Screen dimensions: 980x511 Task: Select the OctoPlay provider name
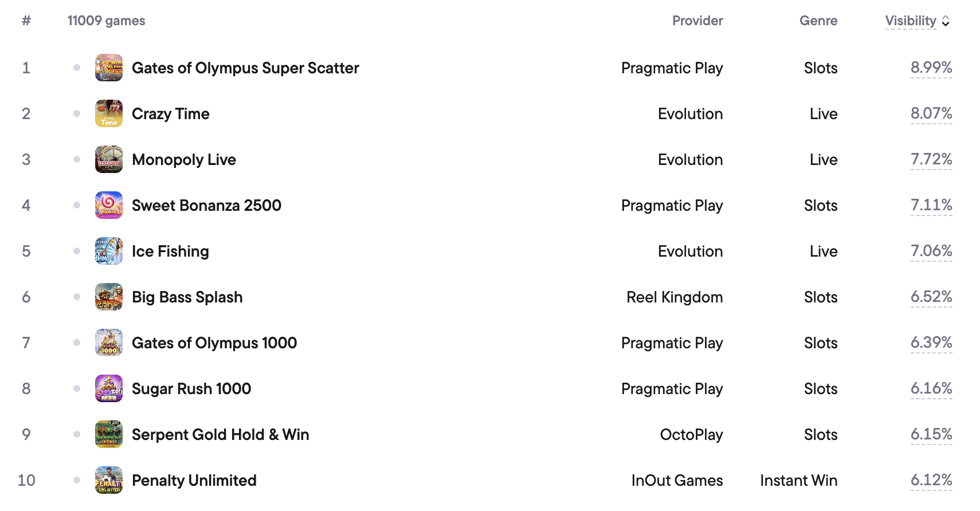[x=692, y=434]
